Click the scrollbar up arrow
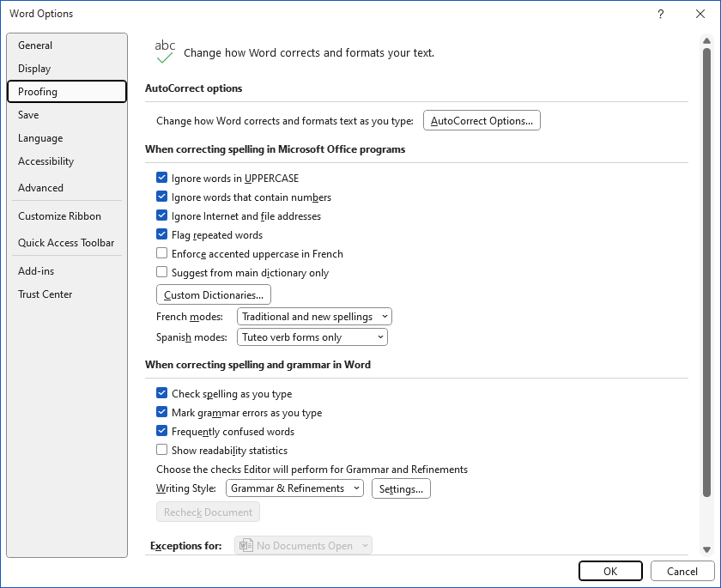 tap(706, 41)
